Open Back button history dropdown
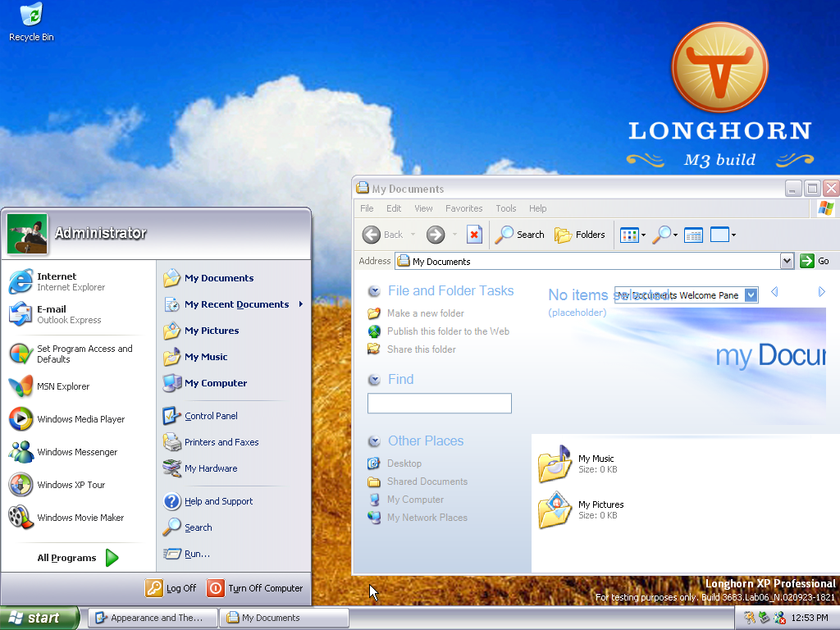This screenshot has width=840, height=630. (x=413, y=235)
